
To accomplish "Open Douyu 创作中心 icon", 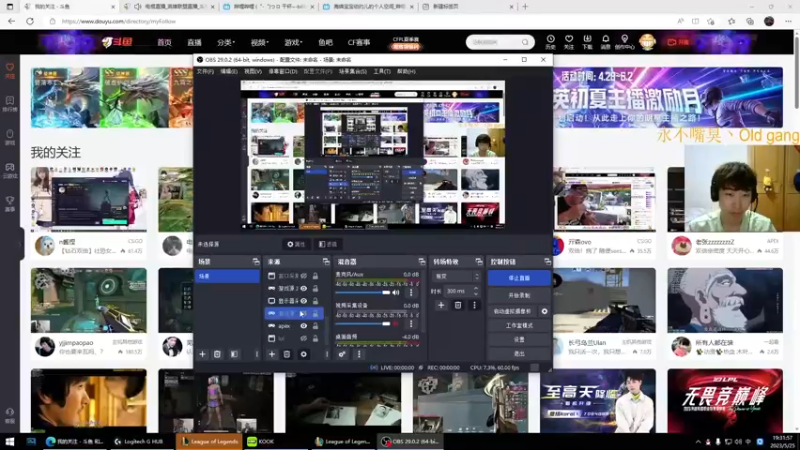I will coord(624,42).
